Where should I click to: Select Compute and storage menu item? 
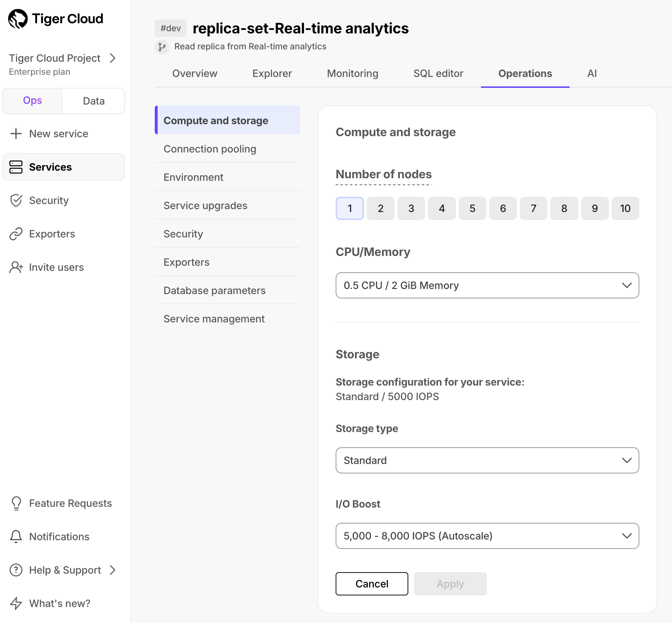pyautogui.click(x=227, y=120)
